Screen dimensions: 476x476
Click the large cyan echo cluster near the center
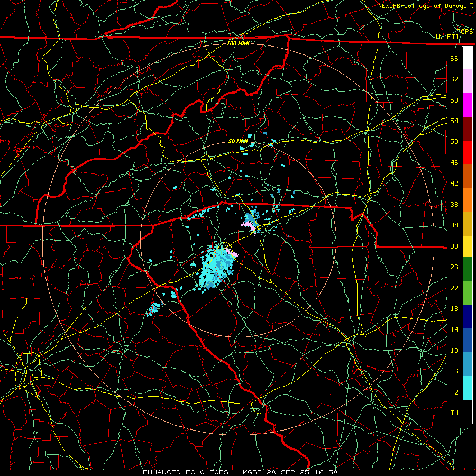215,268
